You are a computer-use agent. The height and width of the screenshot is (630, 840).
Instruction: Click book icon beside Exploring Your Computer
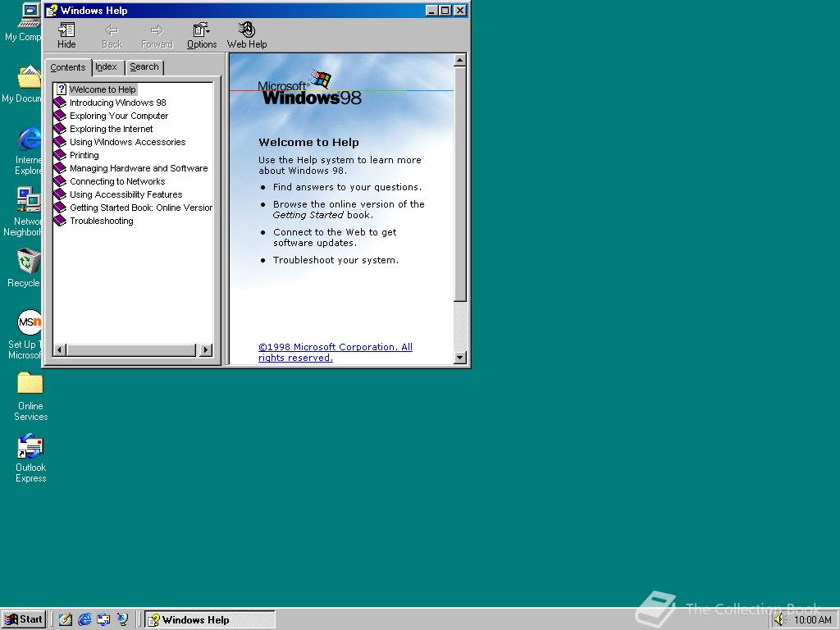(60, 116)
